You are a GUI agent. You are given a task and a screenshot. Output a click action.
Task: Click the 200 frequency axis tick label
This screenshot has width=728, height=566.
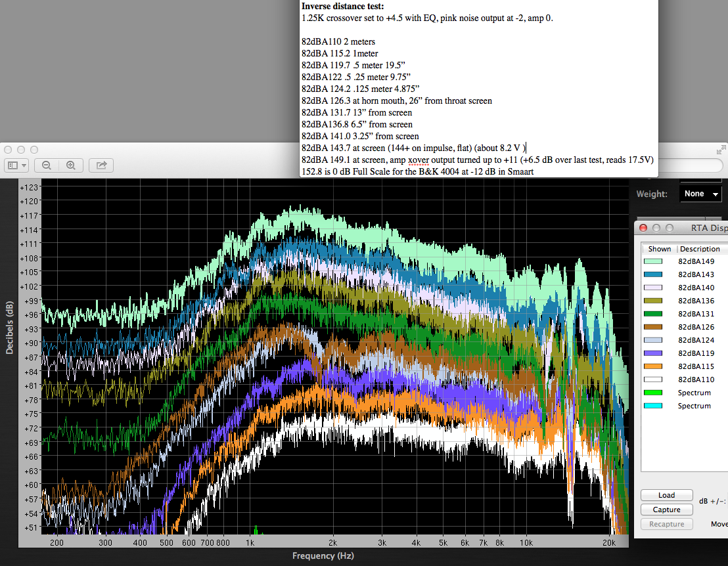click(x=57, y=543)
